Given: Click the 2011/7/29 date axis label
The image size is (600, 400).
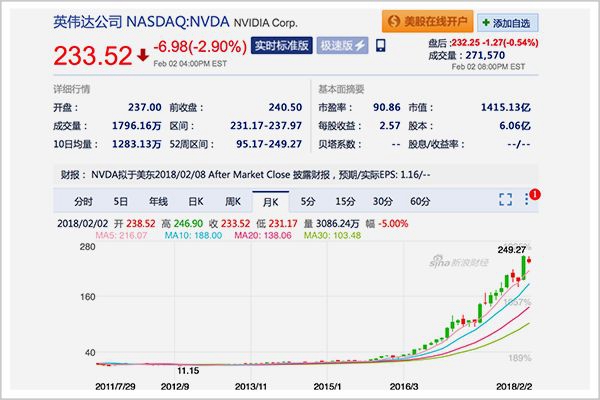Looking at the screenshot, I should [115, 387].
